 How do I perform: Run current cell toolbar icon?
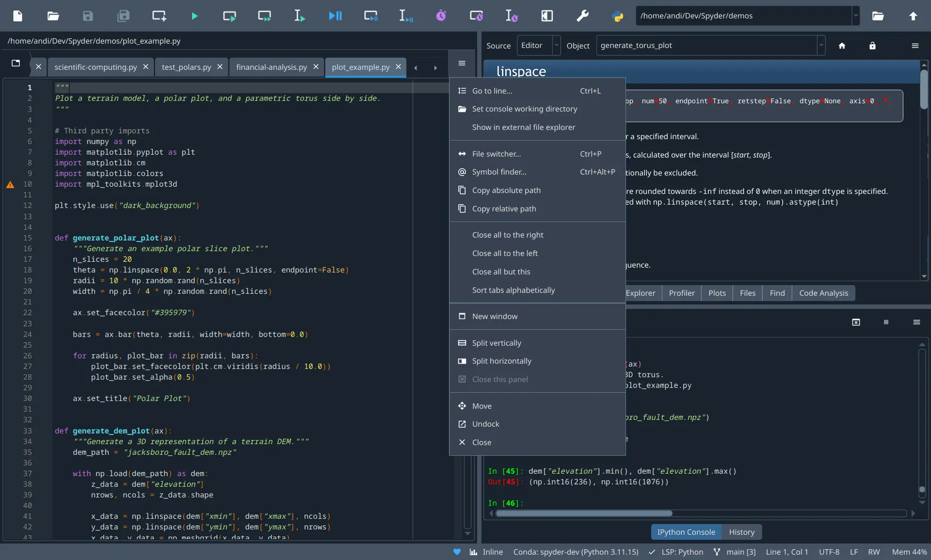point(229,16)
